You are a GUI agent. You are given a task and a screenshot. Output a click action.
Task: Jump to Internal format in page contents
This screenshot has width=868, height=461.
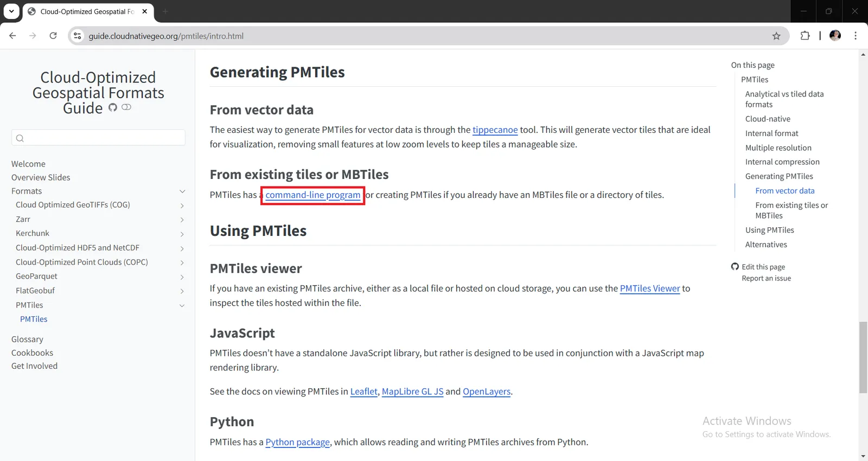(x=772, y=133)
